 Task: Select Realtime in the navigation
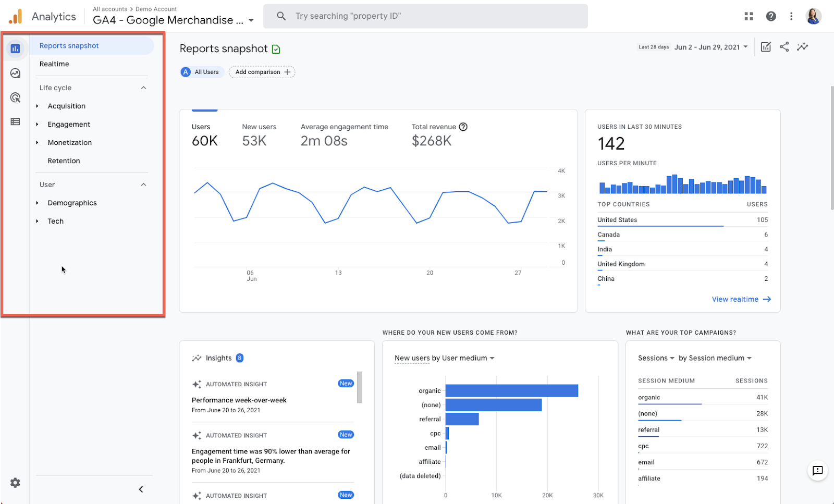tap(54, 64)
